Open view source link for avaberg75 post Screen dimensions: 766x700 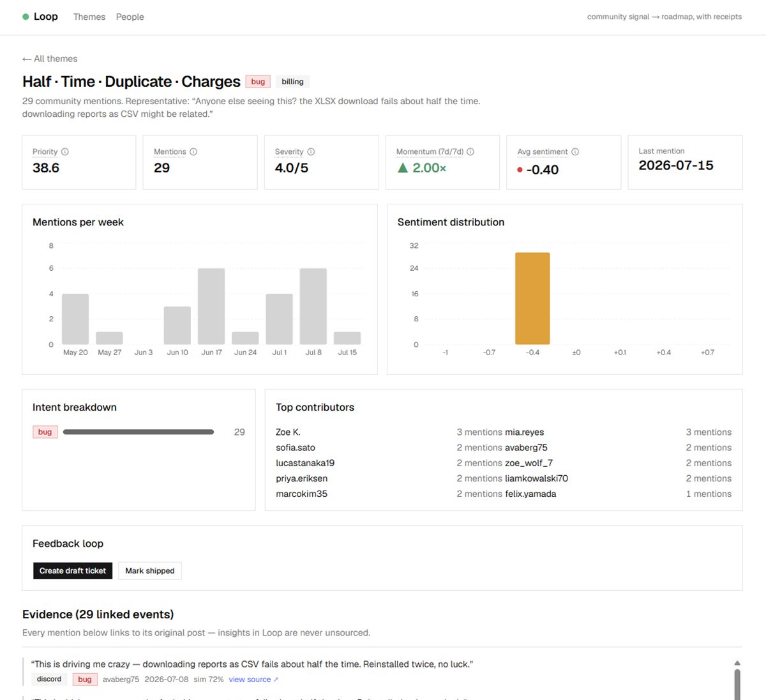tap(253, 680)
